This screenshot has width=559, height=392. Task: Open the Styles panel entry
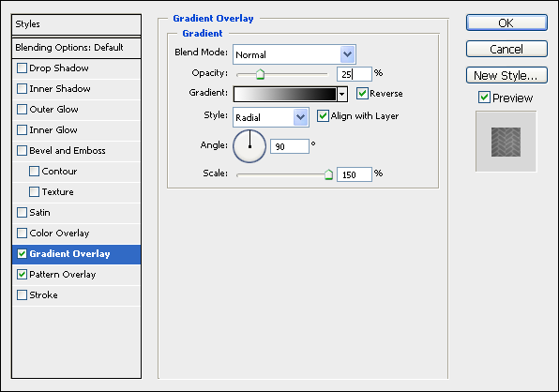click(x=76, y=24)
